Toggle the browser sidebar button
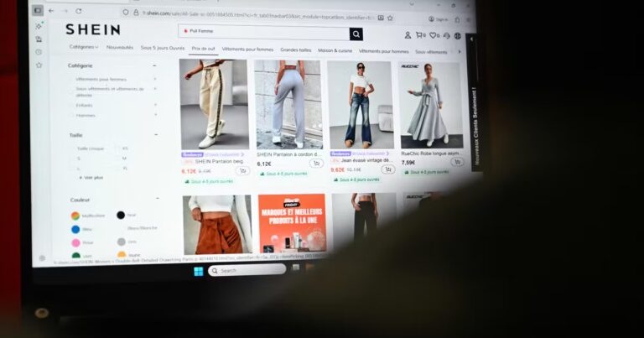 pyautogui.click(x=38, y=10)
